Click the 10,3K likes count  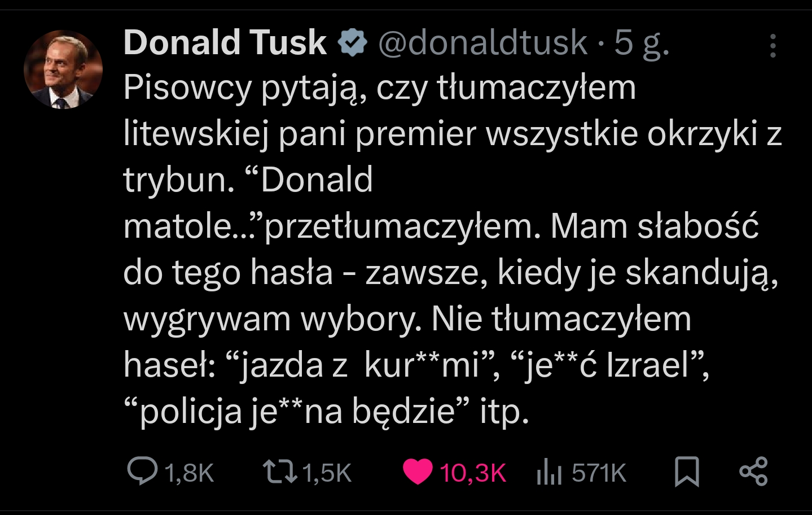(x=473, y=473)
